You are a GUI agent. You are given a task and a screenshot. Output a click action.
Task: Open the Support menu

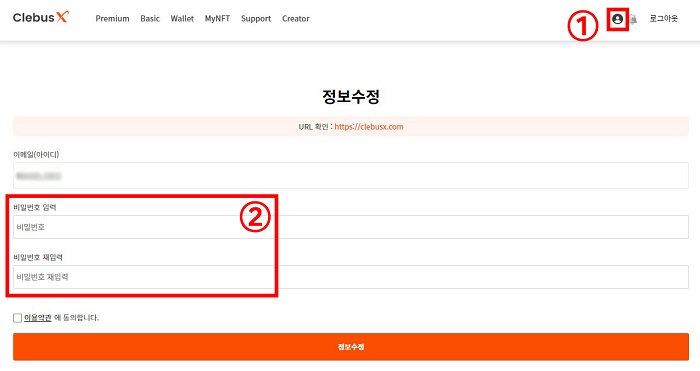click(256, 19)
